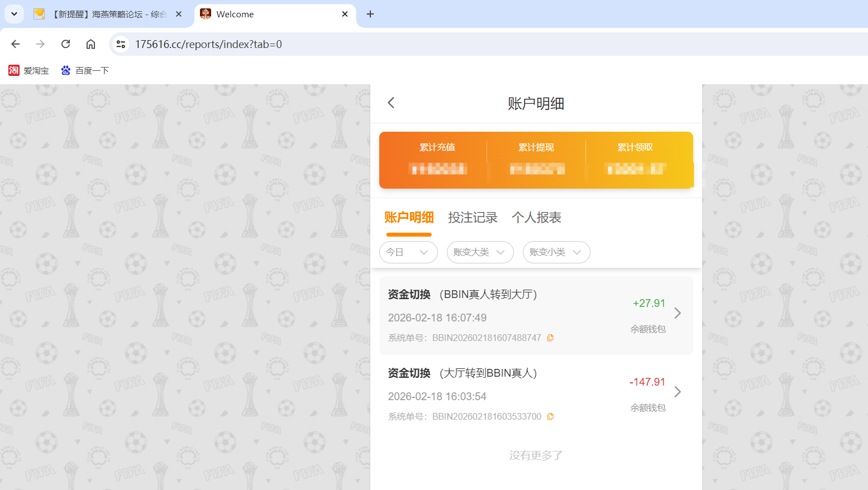The image size is (868, 490).
Task: Reload the page with the refresh icon
Action: (x=65, y=44)
